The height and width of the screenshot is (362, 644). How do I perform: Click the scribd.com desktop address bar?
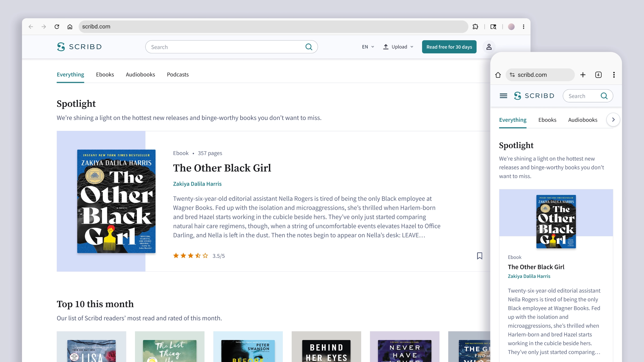tap(273, 27)
